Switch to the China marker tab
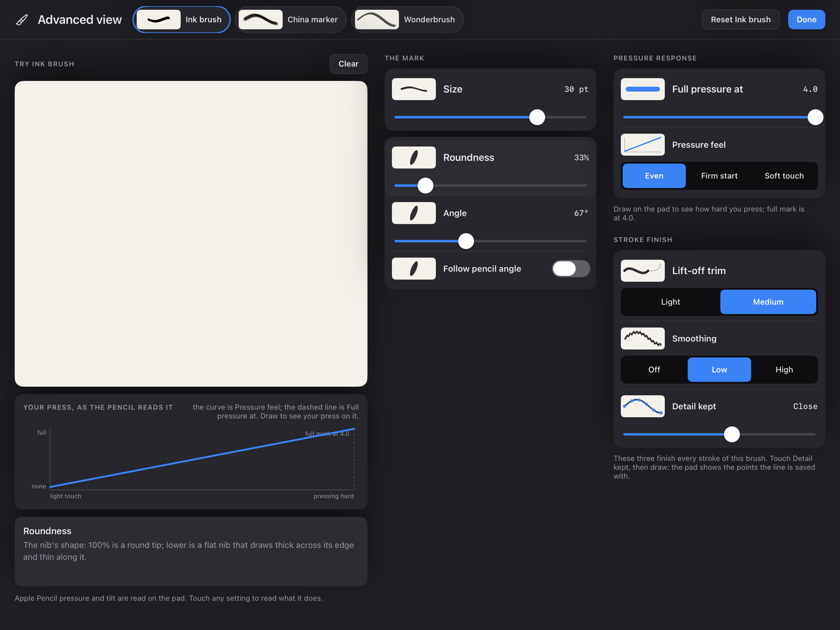This screenshot has height=630, width=840. click(x=291, y=20)
